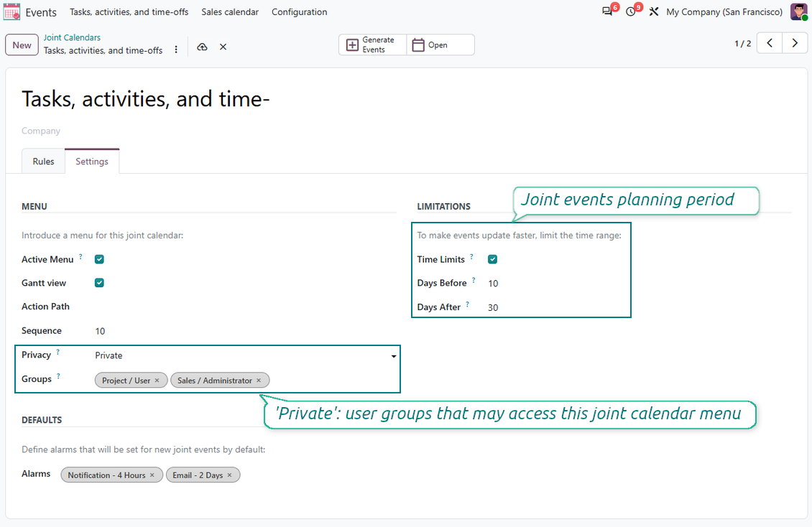The image size is (812, 527).
Task: Show help tooltip for Time Limits
Action: 472,256
